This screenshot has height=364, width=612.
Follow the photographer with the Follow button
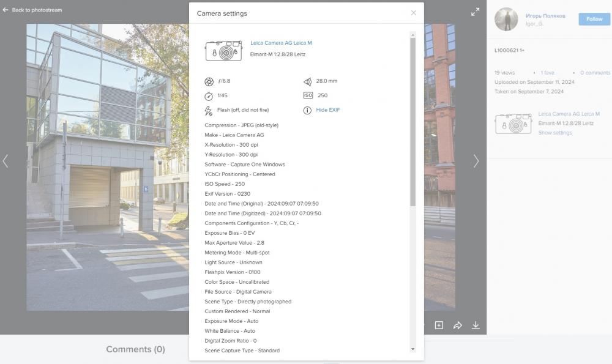[x=594, y=19]
